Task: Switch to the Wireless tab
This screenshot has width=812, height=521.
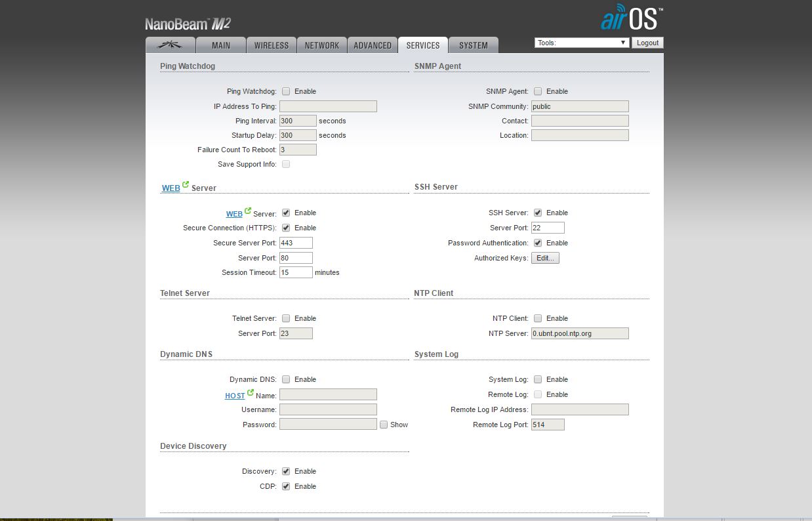Action: click(272, 45)
